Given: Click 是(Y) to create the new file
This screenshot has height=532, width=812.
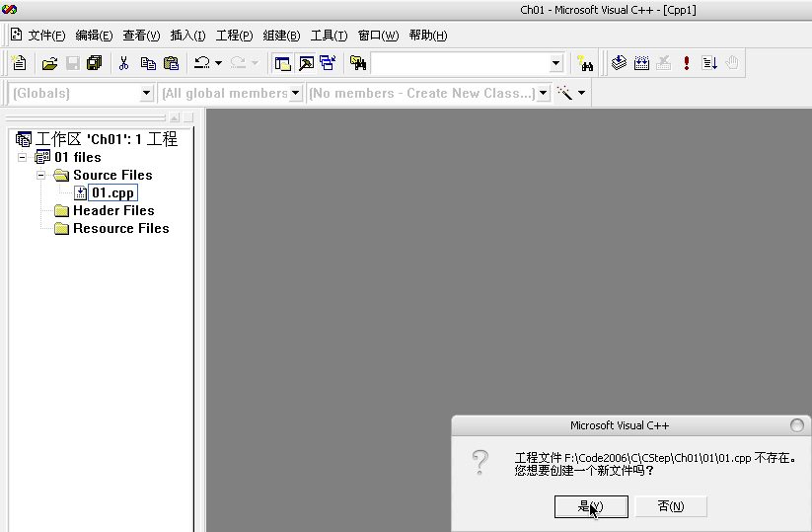Looking at the screenshot, I should pos(591,506).
